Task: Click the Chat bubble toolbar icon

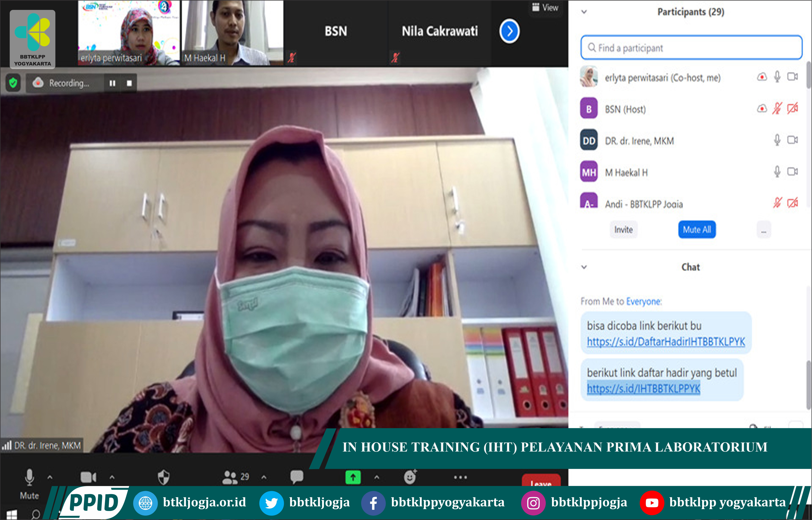Action: [297, 477]
